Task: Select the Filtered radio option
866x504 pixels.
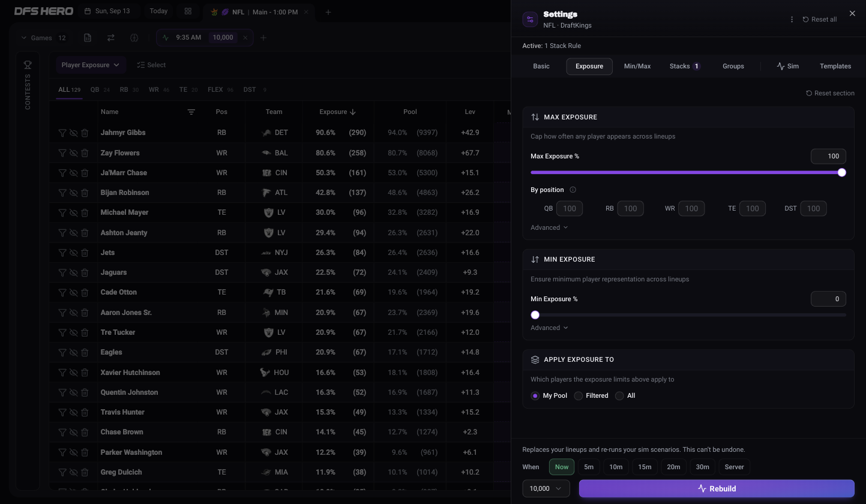Action: pos(579,396)
